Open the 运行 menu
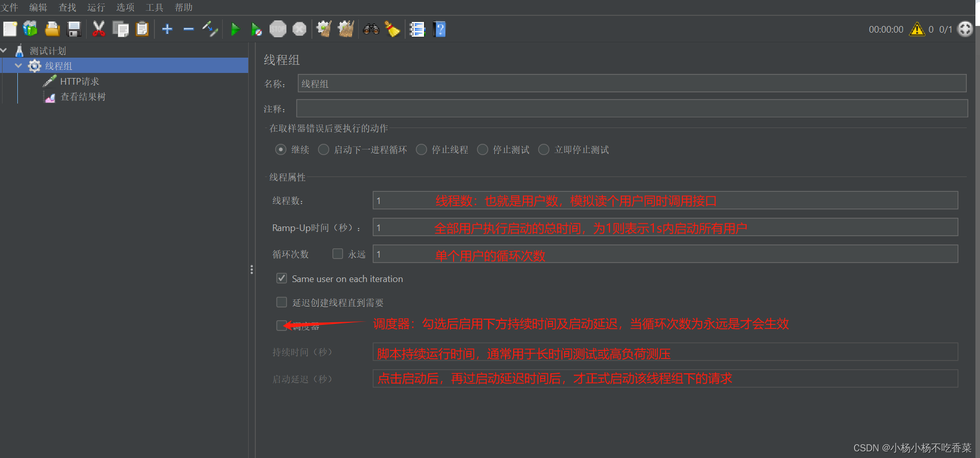This screenshot has height=458, width=980. tap(96, 7)
